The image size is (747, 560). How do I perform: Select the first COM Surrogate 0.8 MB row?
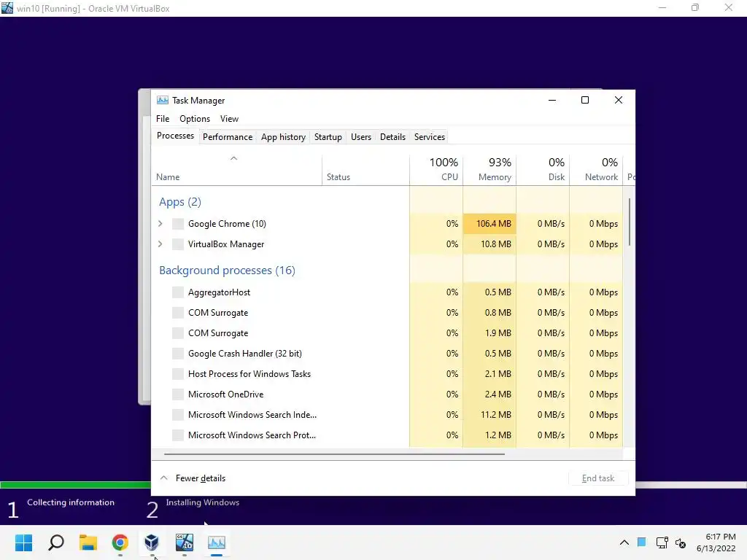click(387, 313)
